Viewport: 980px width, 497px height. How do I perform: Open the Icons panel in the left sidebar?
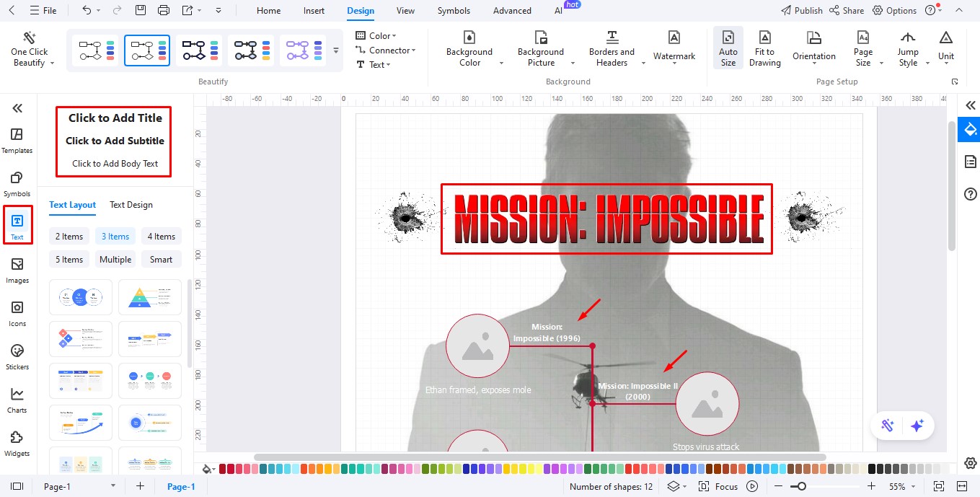(17, 313)
